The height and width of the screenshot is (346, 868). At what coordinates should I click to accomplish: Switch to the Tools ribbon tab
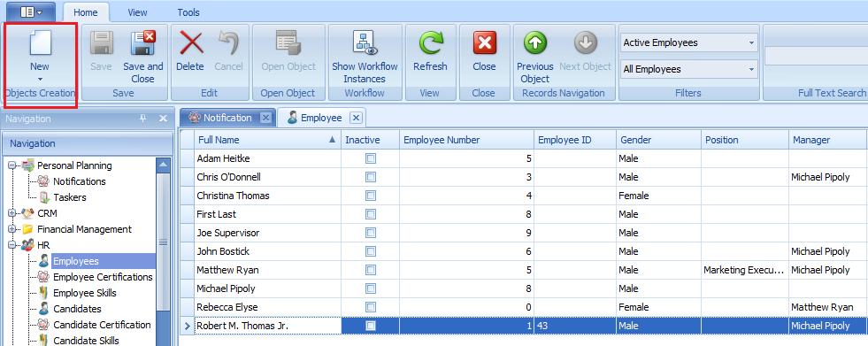coord(188,12)
